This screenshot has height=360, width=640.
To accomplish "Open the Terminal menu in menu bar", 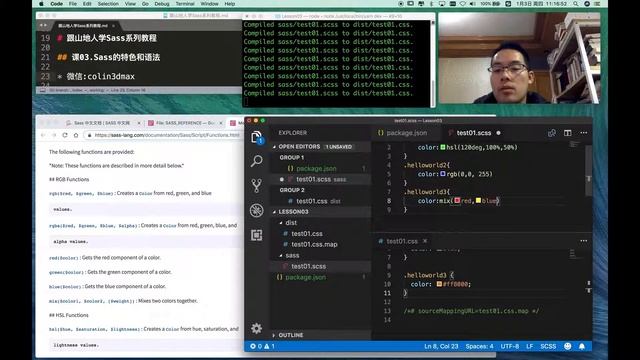I will point(185,4).
